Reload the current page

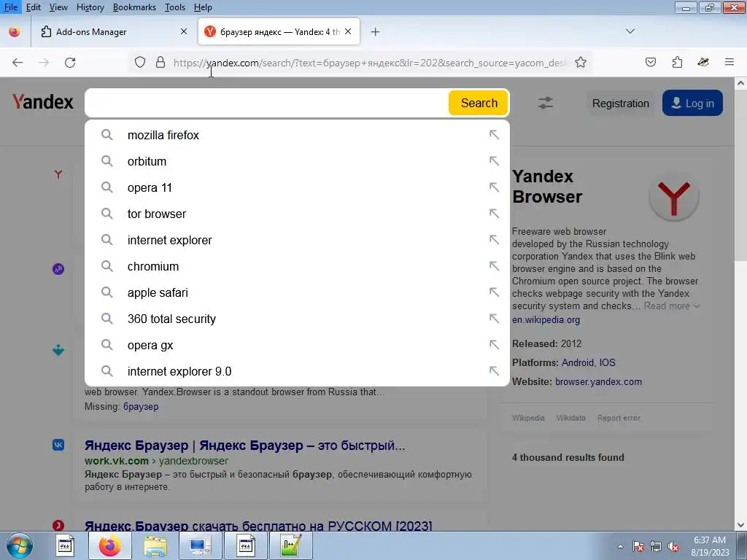pos(70,63)
